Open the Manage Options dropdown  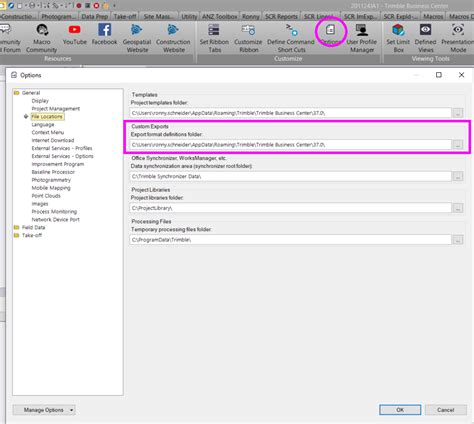click(44, 410)
